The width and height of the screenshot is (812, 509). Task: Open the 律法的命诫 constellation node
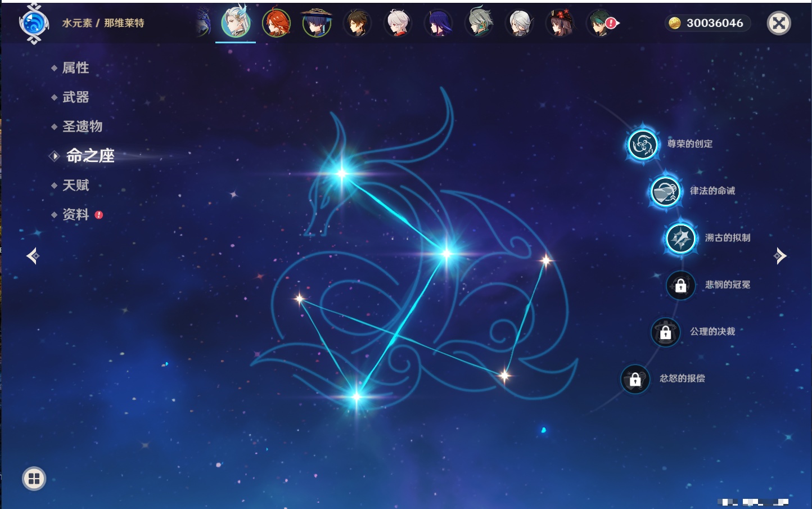pos(665,191)
